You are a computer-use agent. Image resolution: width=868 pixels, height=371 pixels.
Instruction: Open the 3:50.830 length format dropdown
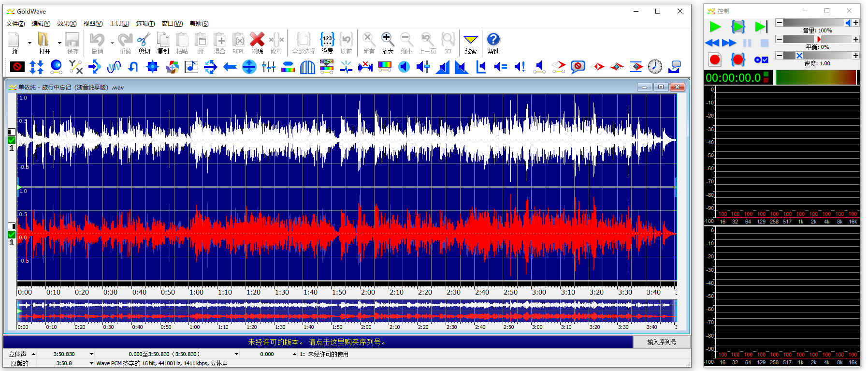click(x=91, y=354)
